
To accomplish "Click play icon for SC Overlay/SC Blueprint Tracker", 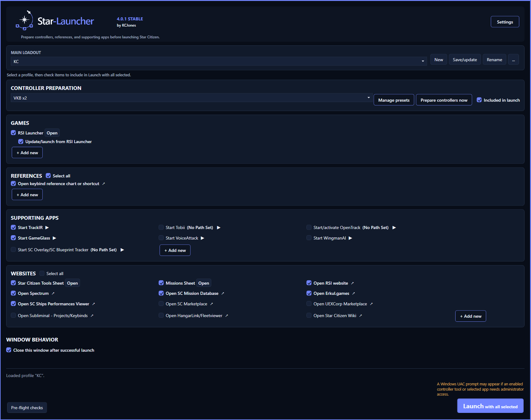I will (122, 250).
